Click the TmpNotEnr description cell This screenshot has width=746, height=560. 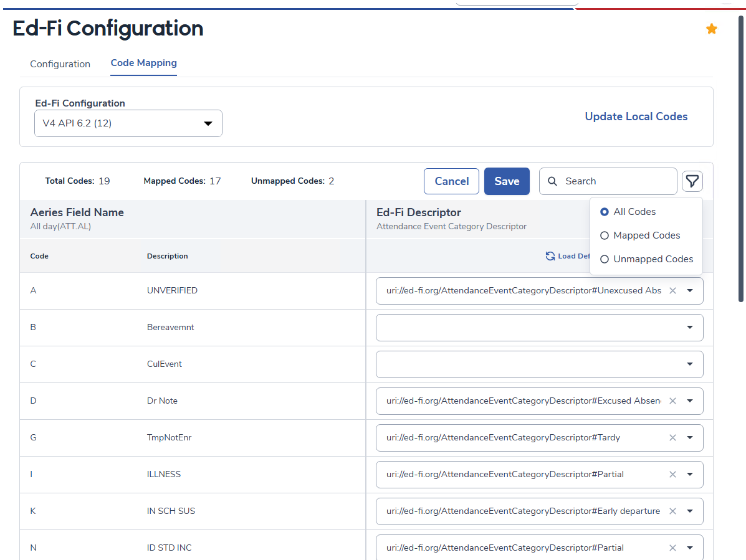click(x=170, y=437)
